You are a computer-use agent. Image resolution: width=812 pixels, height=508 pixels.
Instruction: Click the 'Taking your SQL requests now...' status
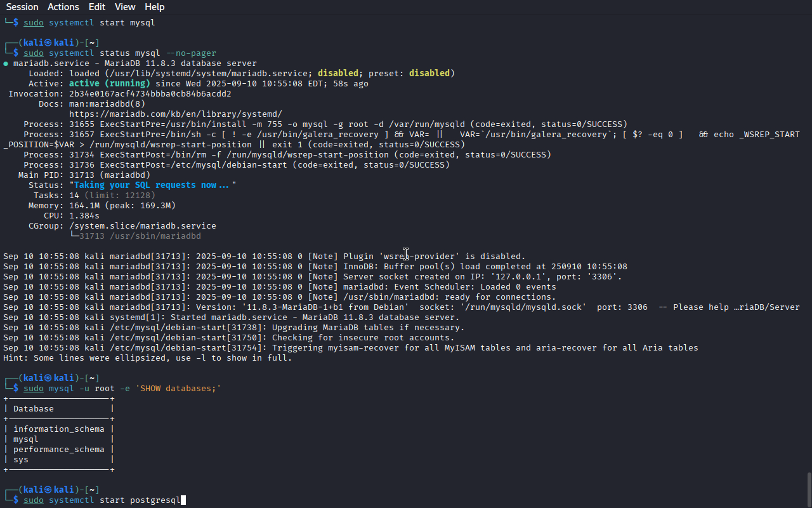click(153, 185)
